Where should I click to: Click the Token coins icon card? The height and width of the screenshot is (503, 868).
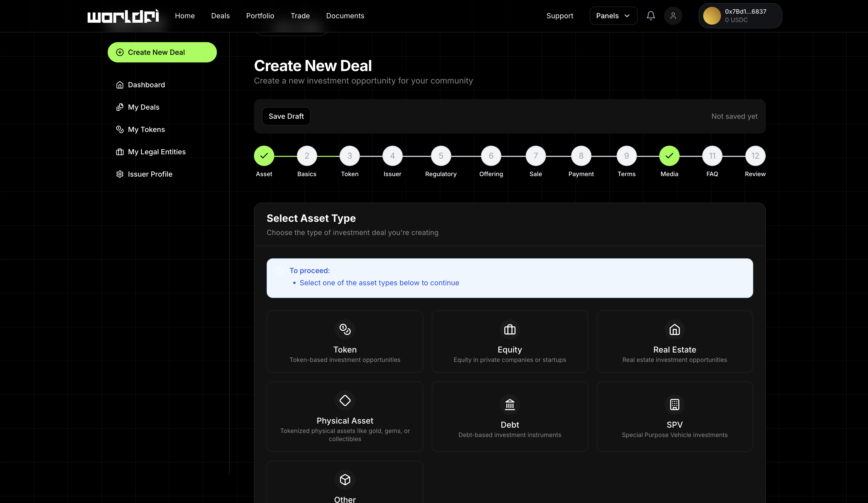pyautogui.click(x=345, y=329)
